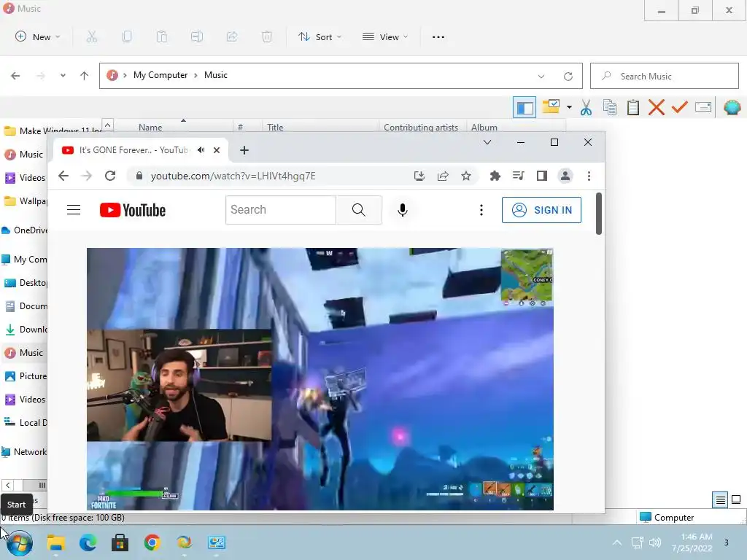This screenshot has width=747, height=560.
Task: Go up one folder level in Explorer
Action: click(85, 76)
